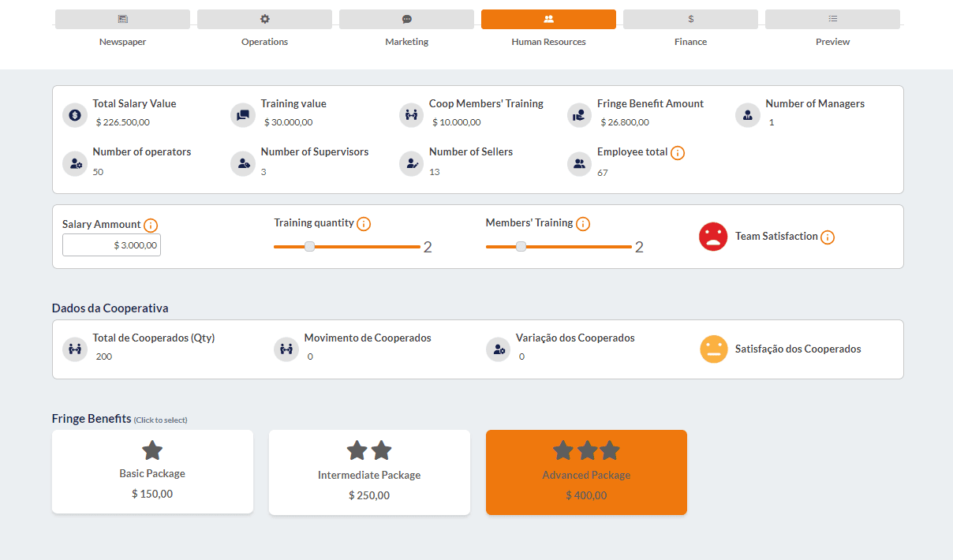Screen dimensions: 953x560
Task: Click the Number of Managers icon
Action: click(748, 115)
